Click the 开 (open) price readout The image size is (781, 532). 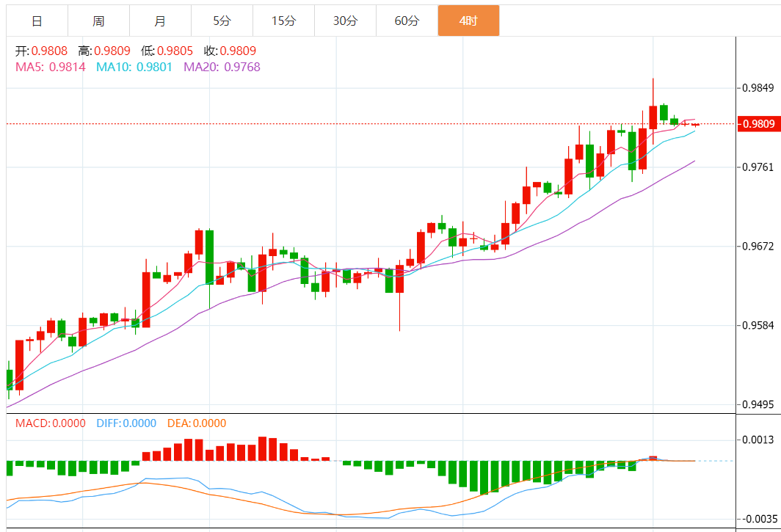[x=42, y=51]
